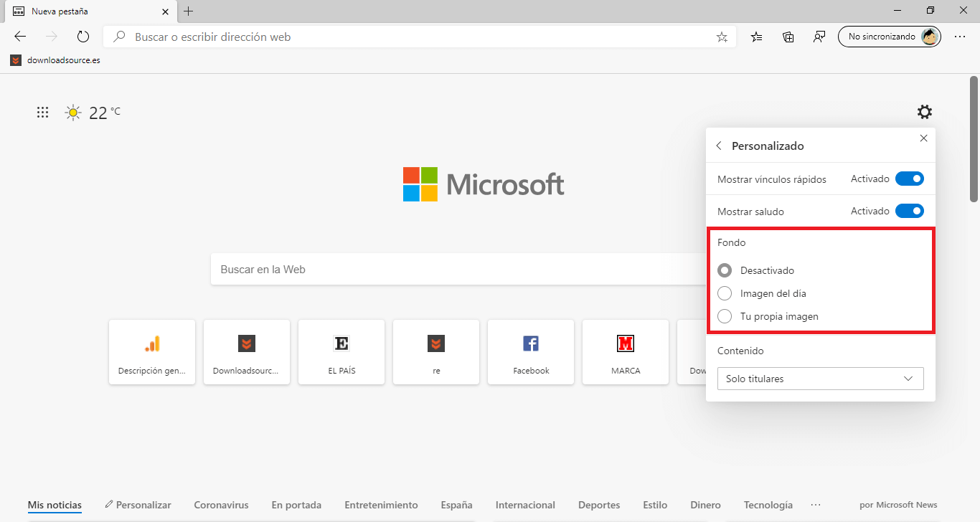The width and height of the screenshot is (980, 522).
Task: Switch to Internacional news tab
Action: (525, 505)
